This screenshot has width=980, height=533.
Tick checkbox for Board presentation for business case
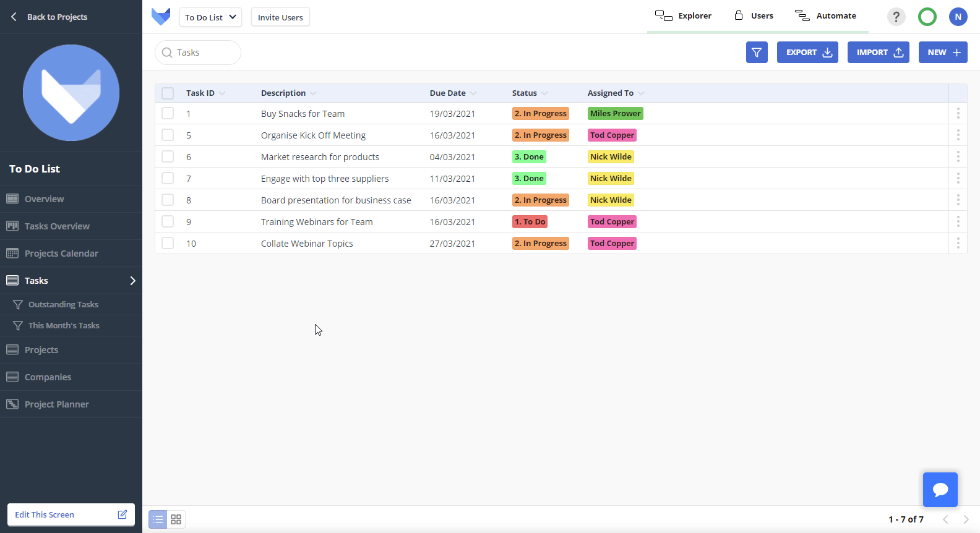coord(168,200)
